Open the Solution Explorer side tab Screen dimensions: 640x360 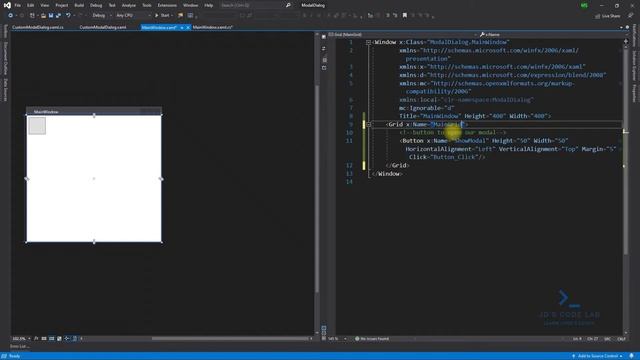634,65
